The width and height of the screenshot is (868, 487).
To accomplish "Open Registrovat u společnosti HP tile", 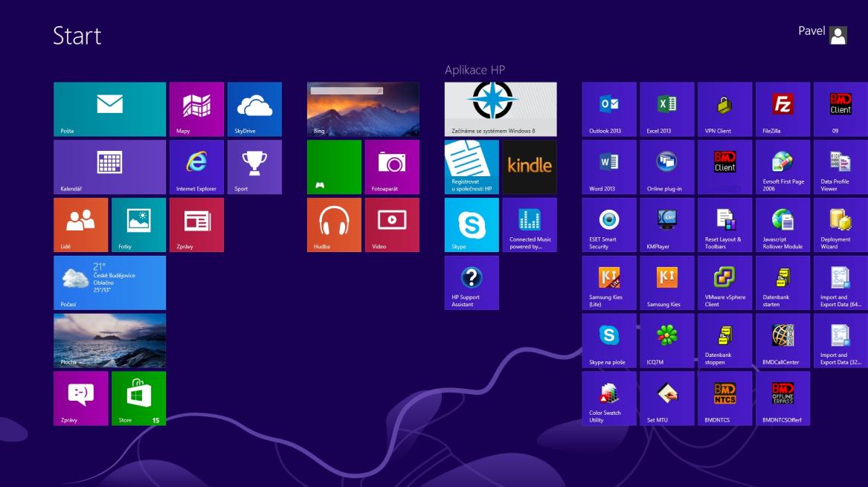I will coord(472,167).
